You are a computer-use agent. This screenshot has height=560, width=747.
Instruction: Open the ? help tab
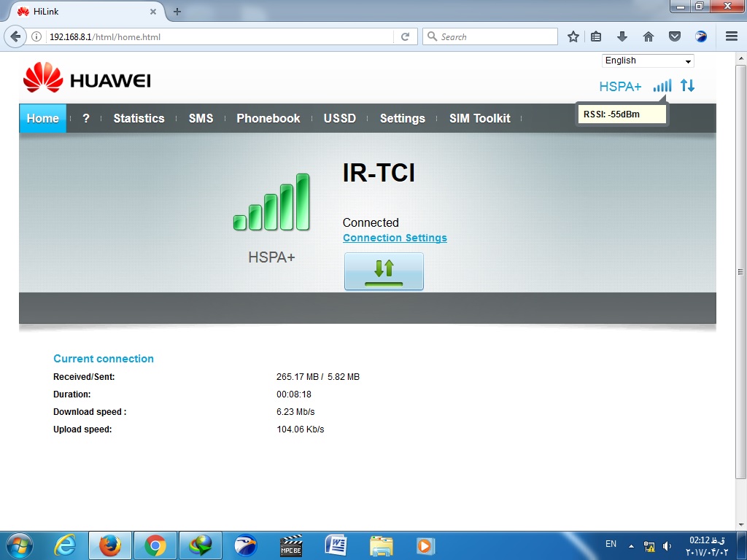coord(86,118)
